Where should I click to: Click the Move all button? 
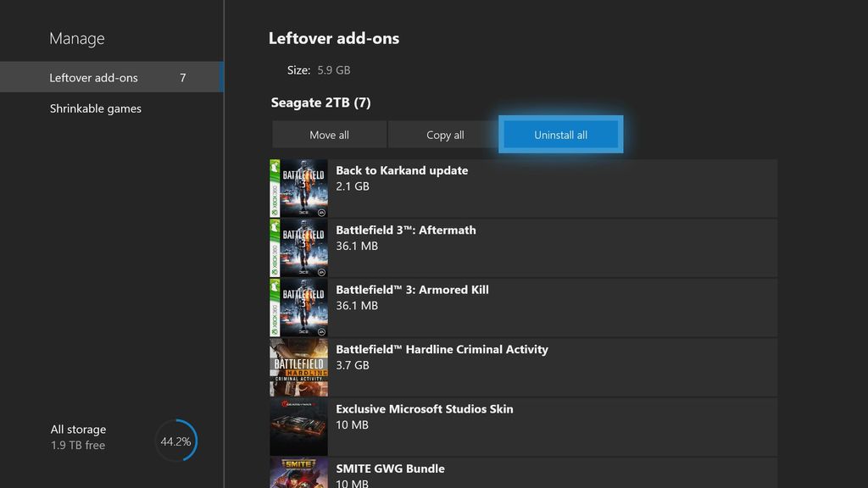(329, 134)
